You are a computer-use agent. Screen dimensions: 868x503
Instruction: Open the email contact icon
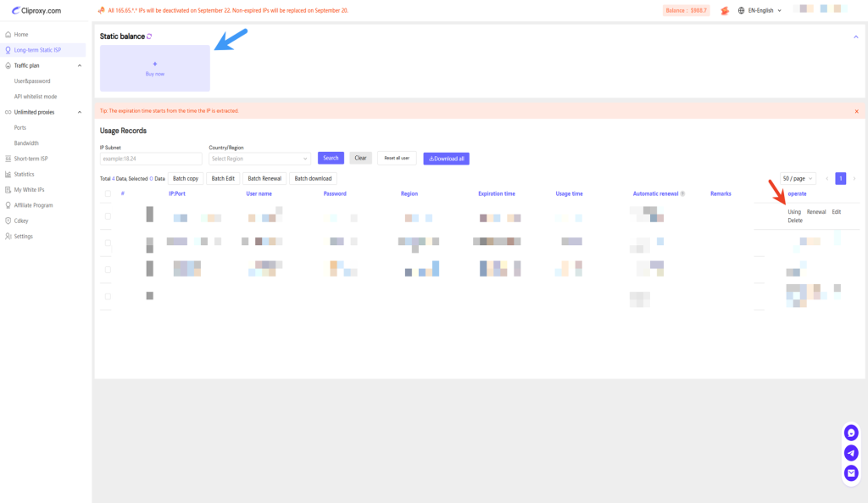[x=851, y=473]
